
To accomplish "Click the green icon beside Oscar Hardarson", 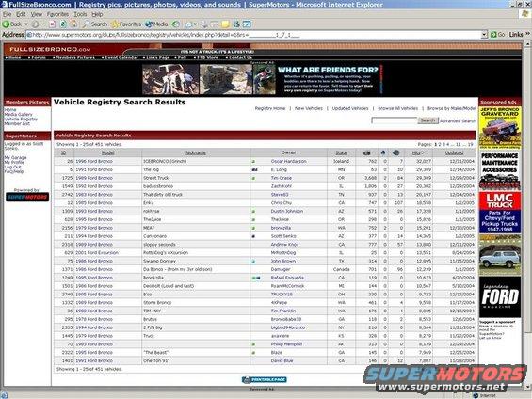I will pyautogui.click(x=253, y=162).
